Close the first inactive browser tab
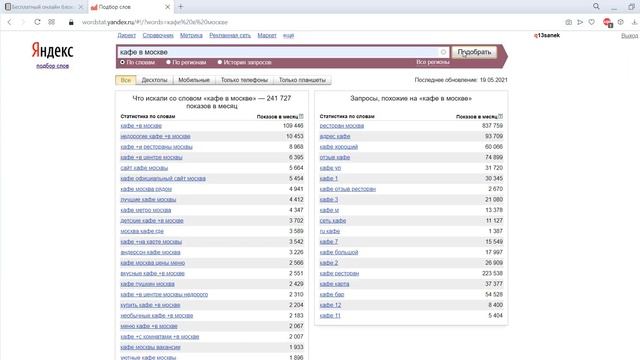640x360 pixels. pos(80,7)
